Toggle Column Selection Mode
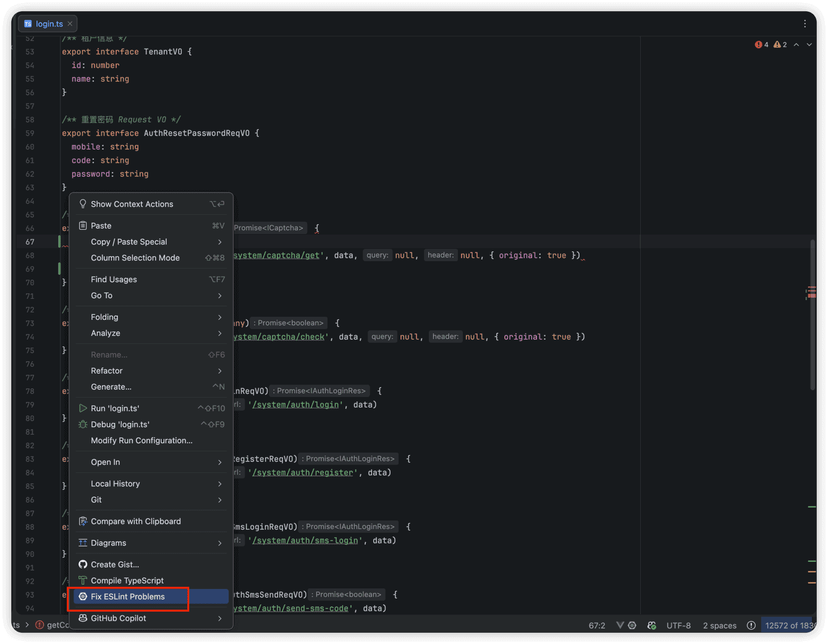 coord(151,257)
